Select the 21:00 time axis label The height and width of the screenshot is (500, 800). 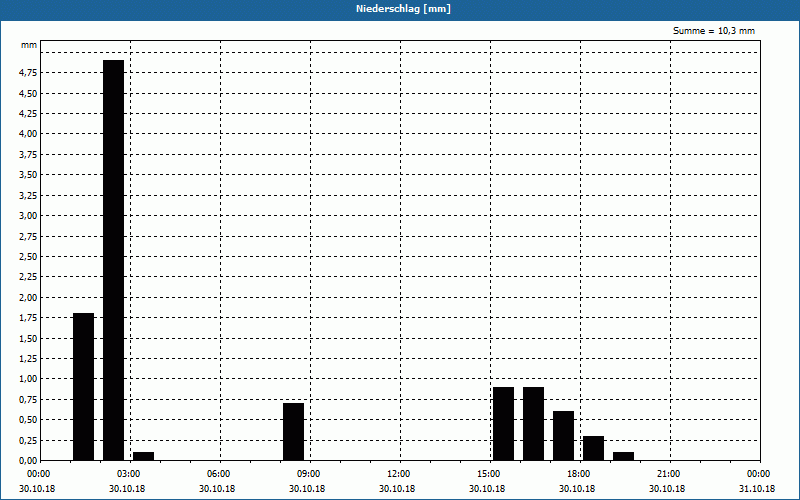pyautogui.click(x=668, y=474)
